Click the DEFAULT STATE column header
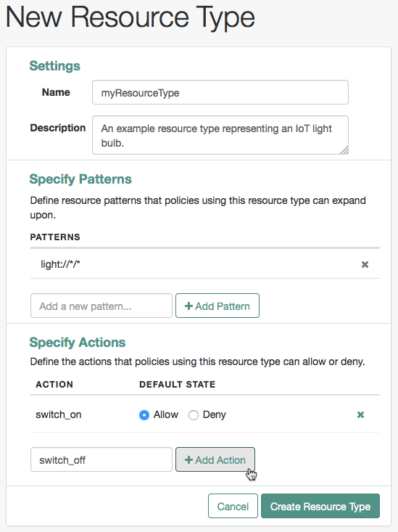The image size is (398, 532). click(x=178, y=384)
